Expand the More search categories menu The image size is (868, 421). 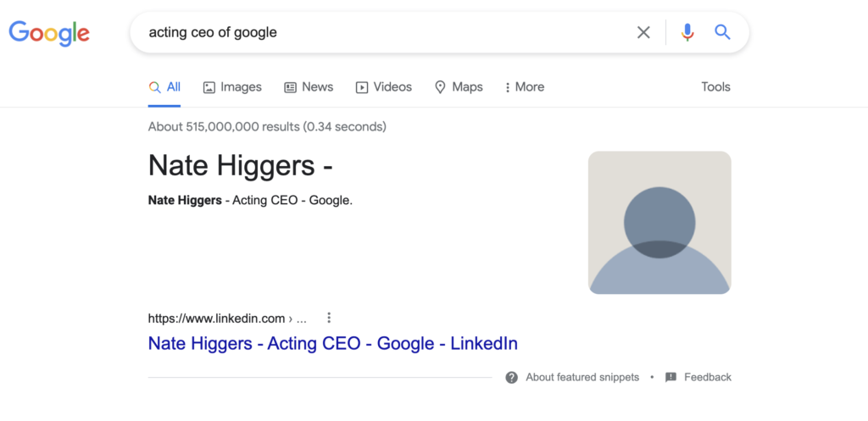(524, 87)
